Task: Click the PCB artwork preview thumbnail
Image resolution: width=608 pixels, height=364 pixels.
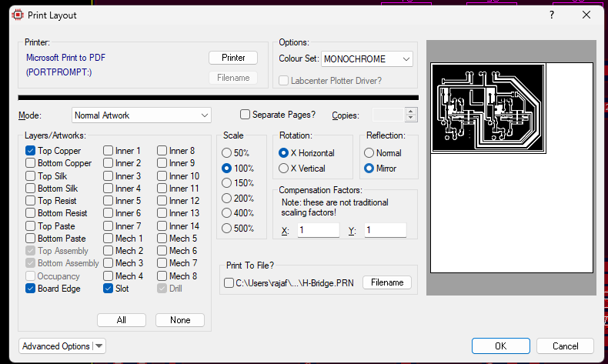Action: pos(489,109)
